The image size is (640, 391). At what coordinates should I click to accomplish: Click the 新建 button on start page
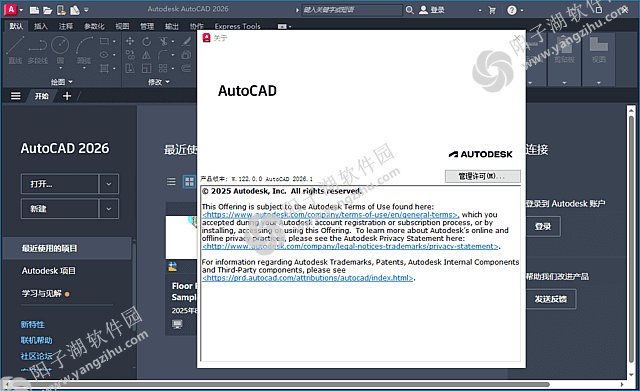(x=60, y=209)
